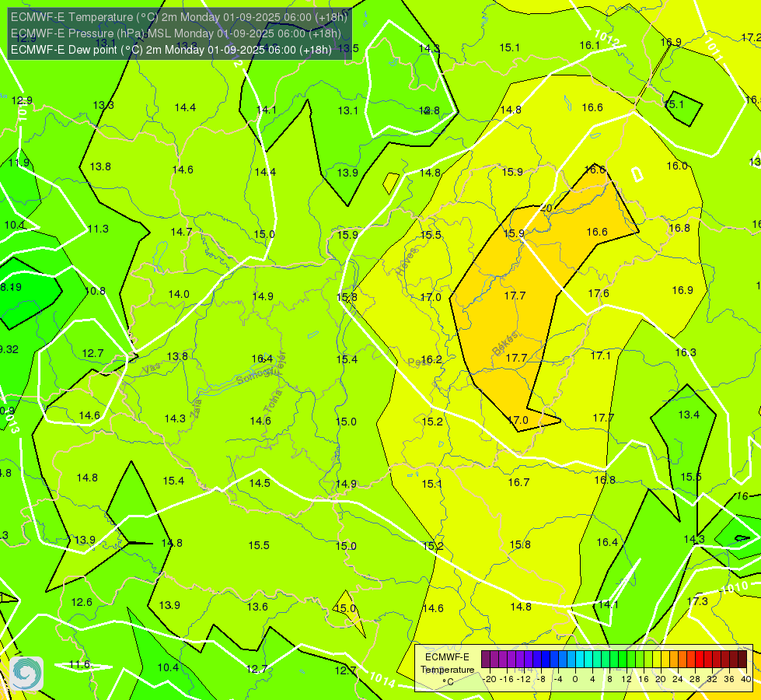This screenshot has height=700, width=761.
Task: Click the legend tick label 24
Action: pyautogui.click(x=678, y=679)
